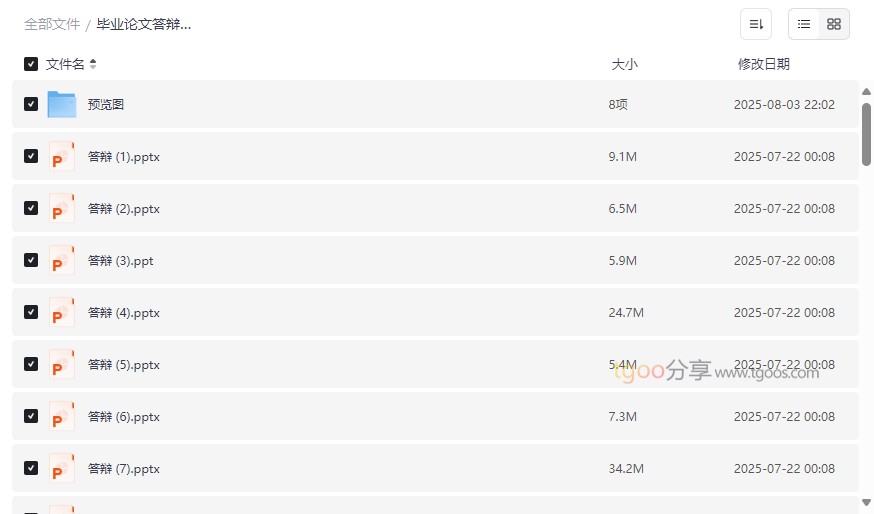Click the 答辩 (3).ppt file icon
This screenshot has height=514, width=874.
(x=62, y=261)
